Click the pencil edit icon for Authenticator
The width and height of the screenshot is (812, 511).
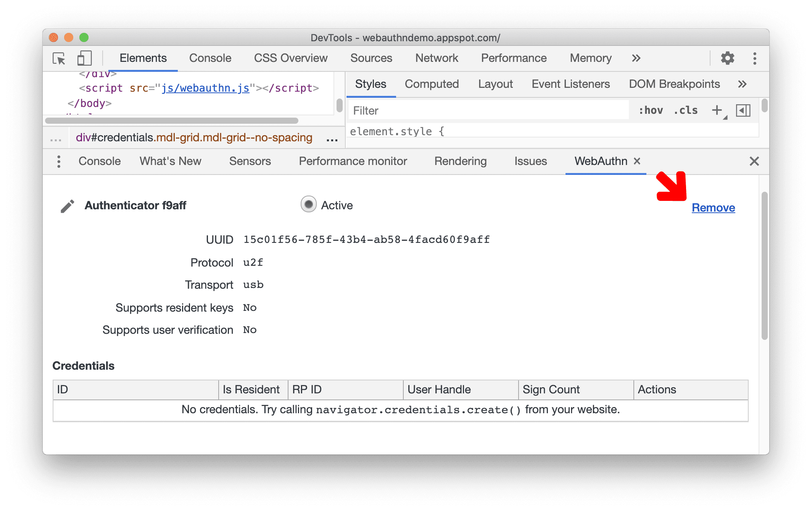(66, 206)
